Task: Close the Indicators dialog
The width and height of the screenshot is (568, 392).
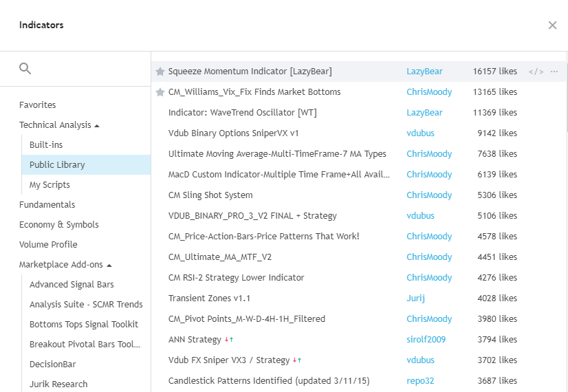Action: (552, 25)
